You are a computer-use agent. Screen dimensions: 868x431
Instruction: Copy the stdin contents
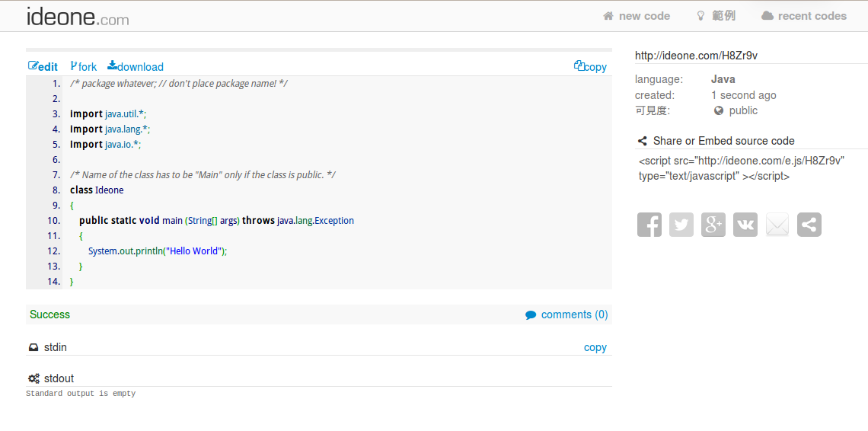click(x=595, y=347)
